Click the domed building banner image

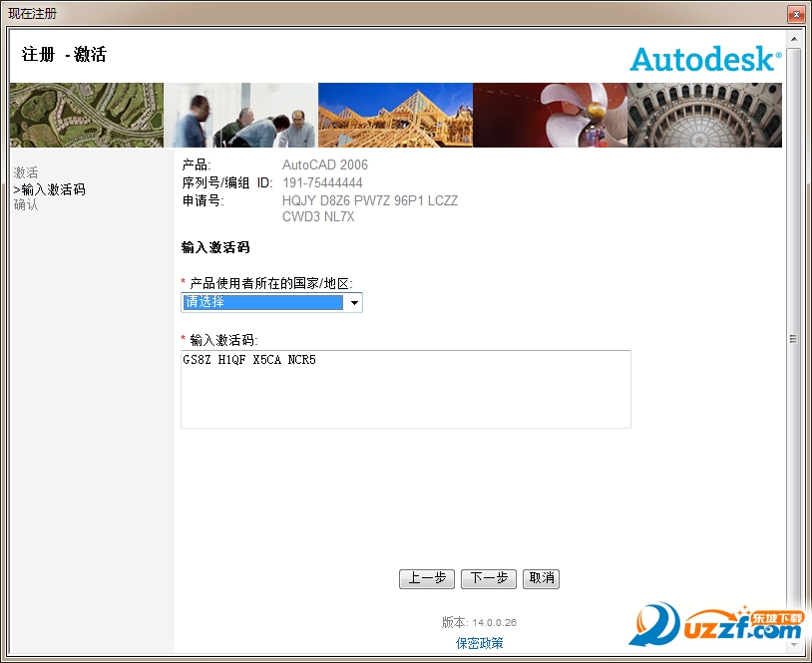click(x=705, y=115)
